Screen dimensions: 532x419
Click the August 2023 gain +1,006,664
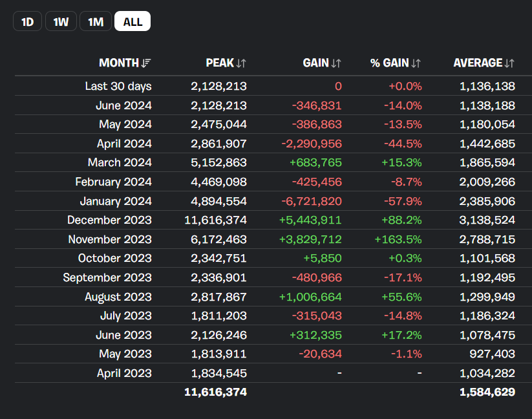310,297
